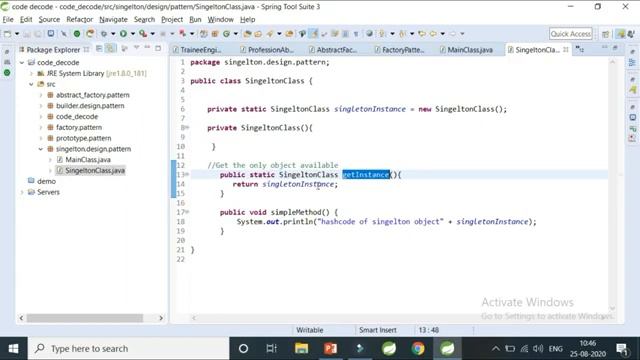Click the External Tools run icon
This screenshot has height=360, width=640.
(142, 34)
